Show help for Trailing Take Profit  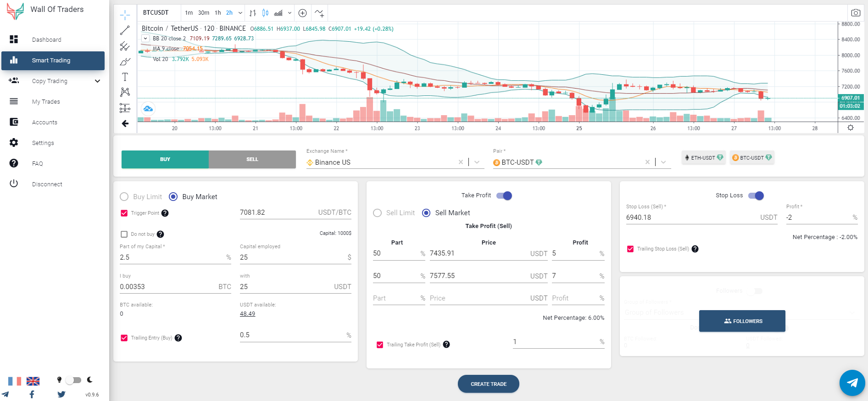tap(446, 345)
